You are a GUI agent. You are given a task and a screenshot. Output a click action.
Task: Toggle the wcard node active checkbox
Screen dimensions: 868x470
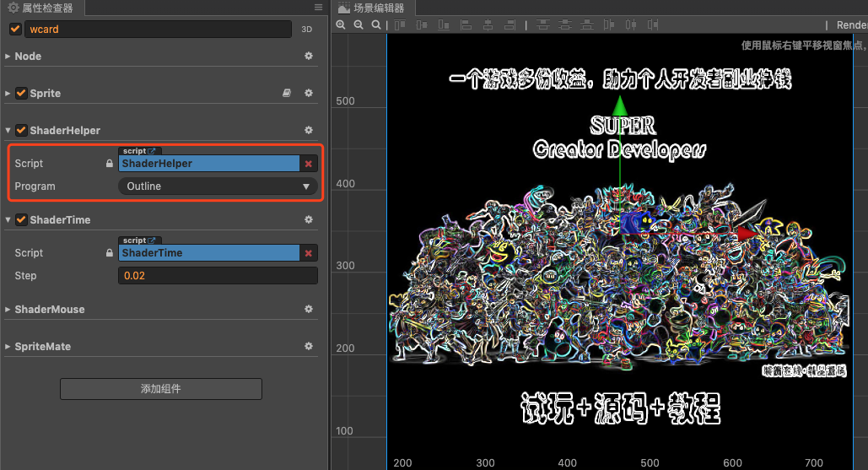[x=14, y=29]
